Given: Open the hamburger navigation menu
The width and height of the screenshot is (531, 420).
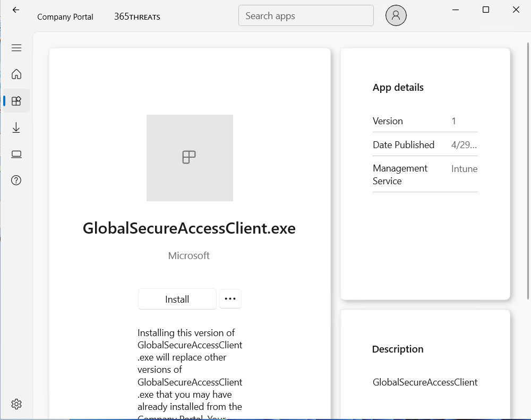Looking at the screenshot, I should pos(16,48).
